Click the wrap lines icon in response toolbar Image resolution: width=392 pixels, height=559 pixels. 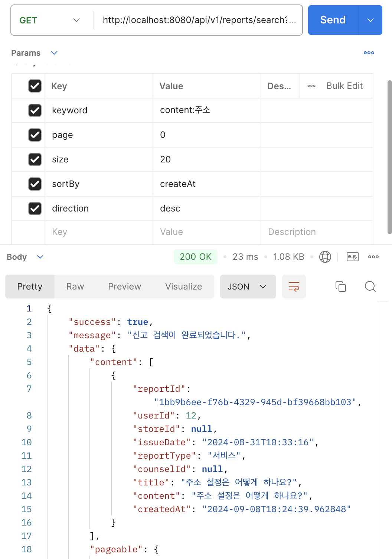coord(294,287)
